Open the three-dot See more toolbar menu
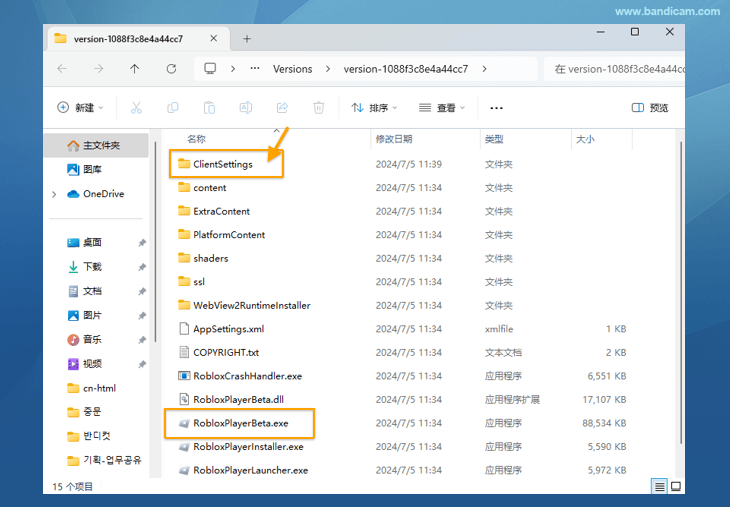Screen dimensions: 730x507 click(x=496, y=108)
